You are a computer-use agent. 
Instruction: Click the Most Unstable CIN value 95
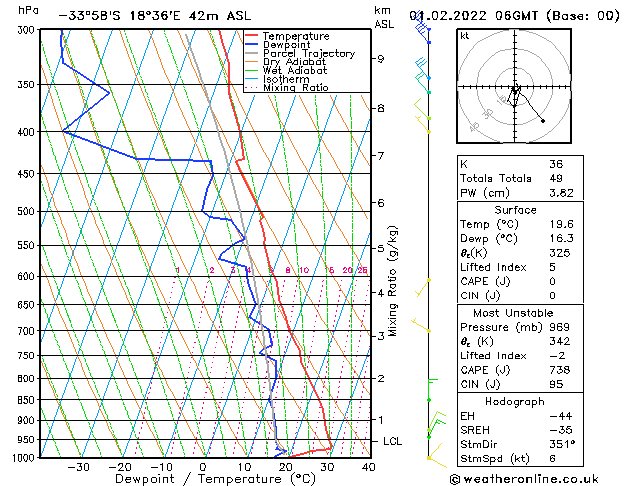point(556,384)
